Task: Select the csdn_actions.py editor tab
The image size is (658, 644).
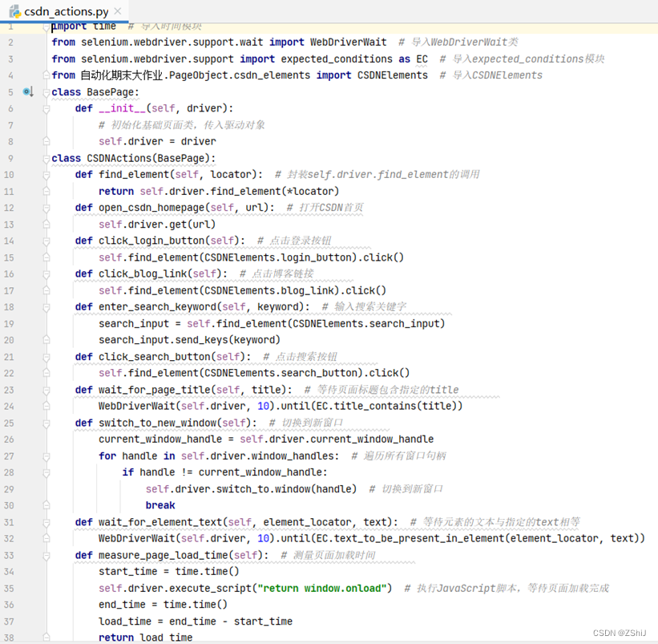Action: point(65,11)
